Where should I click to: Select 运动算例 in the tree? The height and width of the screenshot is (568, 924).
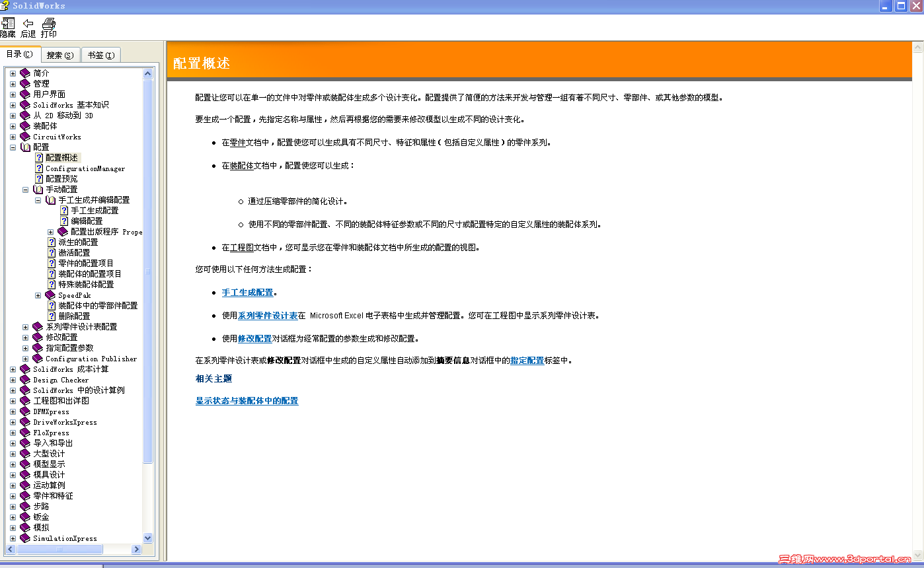(49, 485)
